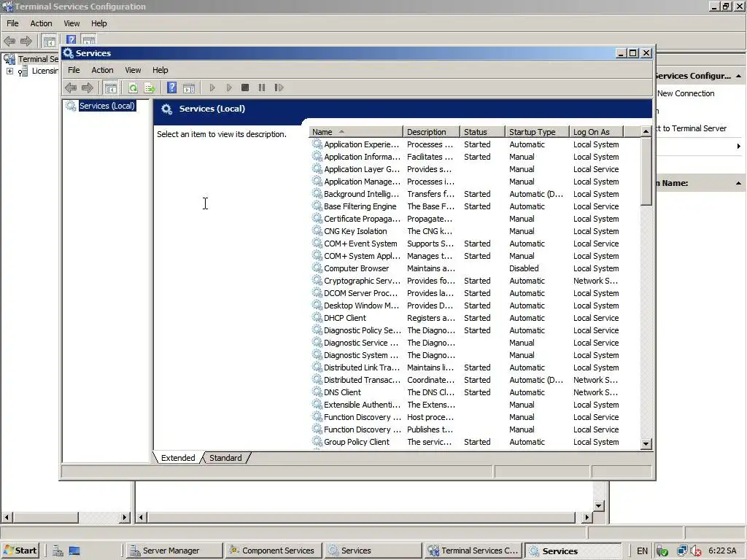Click scroll down arrow of services list
The width and height of the screenshot is (747, 560).
coord(646,443)
